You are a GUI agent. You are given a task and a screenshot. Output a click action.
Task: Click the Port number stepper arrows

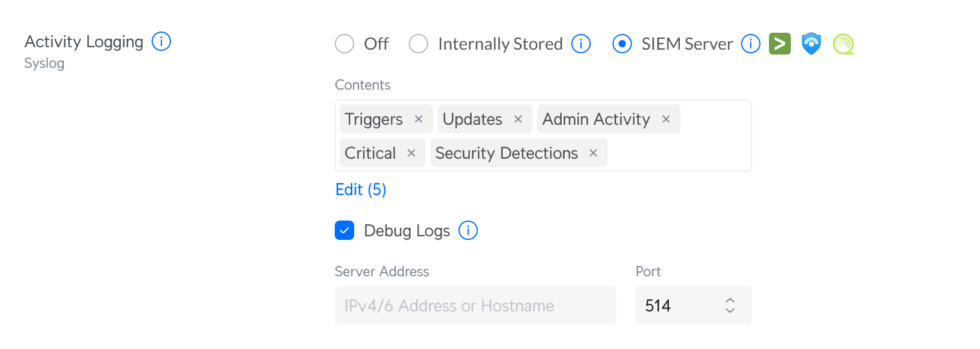[x=730, y=305]
